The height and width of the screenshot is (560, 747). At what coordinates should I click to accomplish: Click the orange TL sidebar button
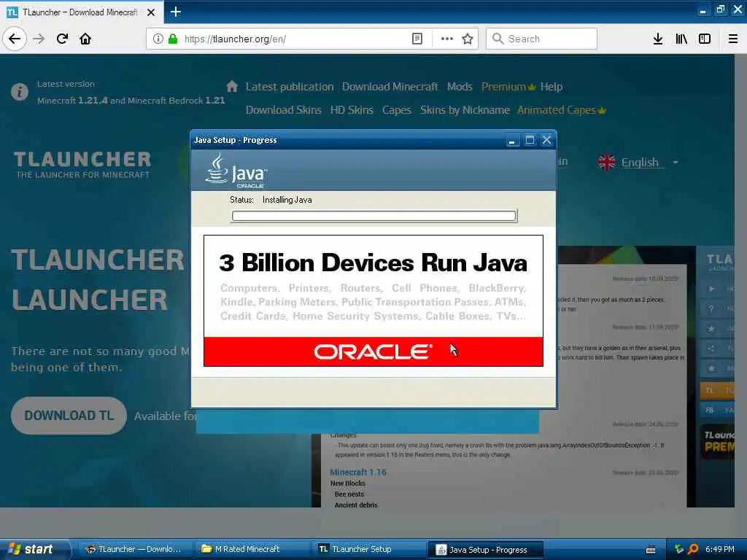717,391
